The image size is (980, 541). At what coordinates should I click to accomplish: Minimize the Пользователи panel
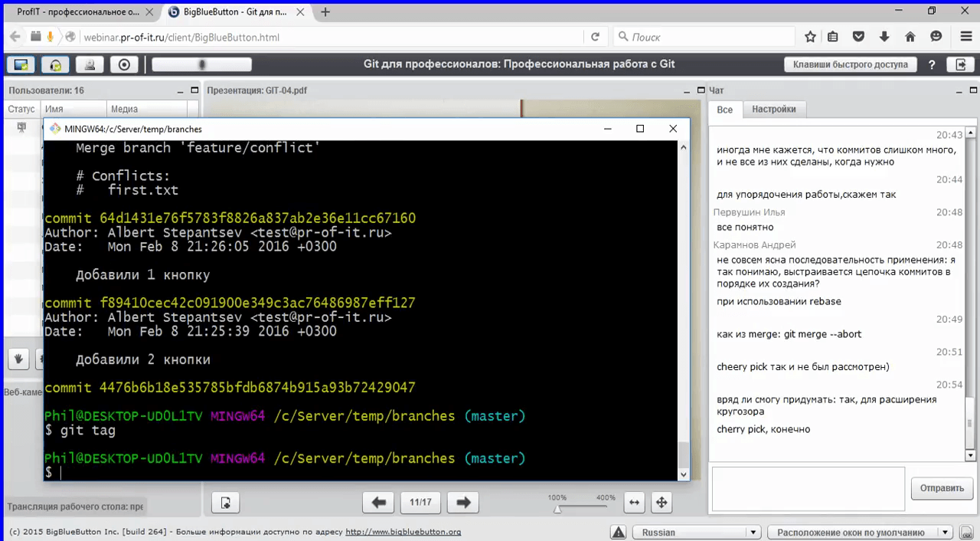181,91
